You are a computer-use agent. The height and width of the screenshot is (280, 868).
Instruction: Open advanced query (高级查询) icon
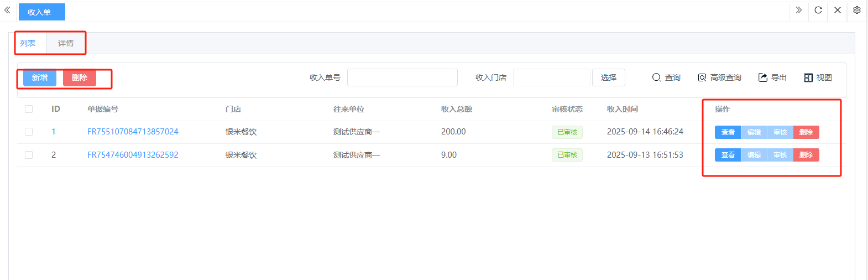click(x=702, y=77)
